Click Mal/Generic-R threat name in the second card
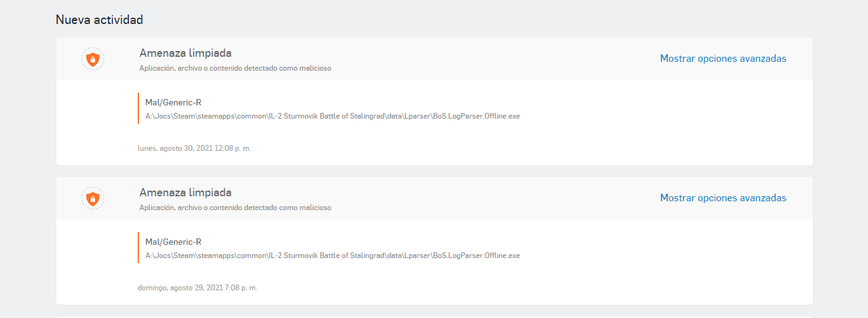The image size is (868, 318). (x=173, y=242)
